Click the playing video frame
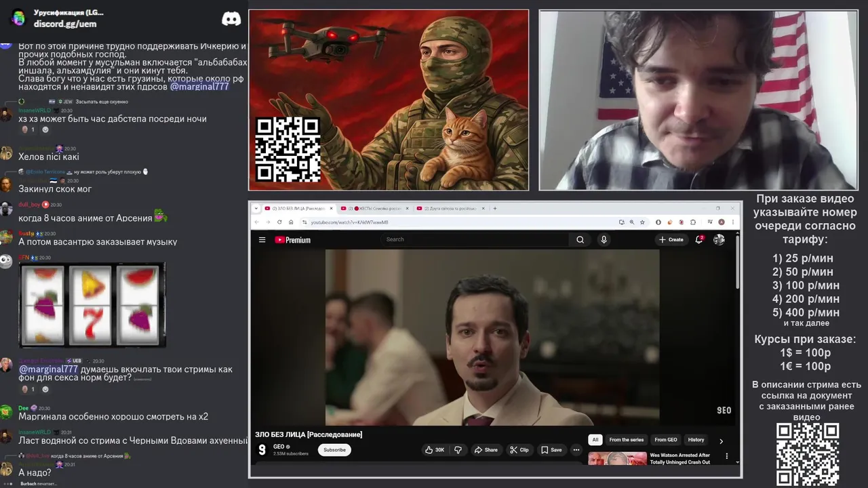The width and height of the screenshot is (868, 488). [492, 338]
